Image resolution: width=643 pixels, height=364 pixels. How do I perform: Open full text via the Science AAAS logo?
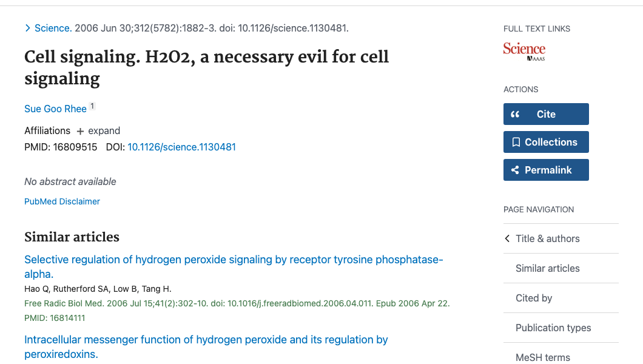(524, 51)
